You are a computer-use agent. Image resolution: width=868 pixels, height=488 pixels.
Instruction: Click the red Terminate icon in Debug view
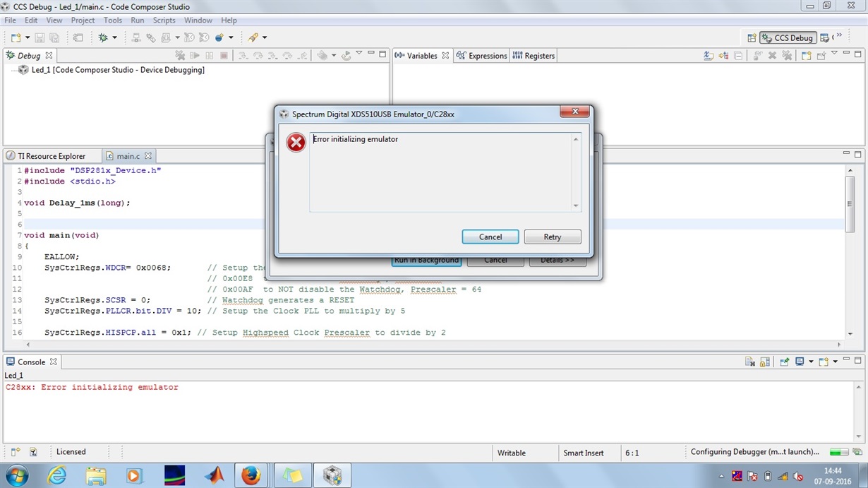click(224, 55)
